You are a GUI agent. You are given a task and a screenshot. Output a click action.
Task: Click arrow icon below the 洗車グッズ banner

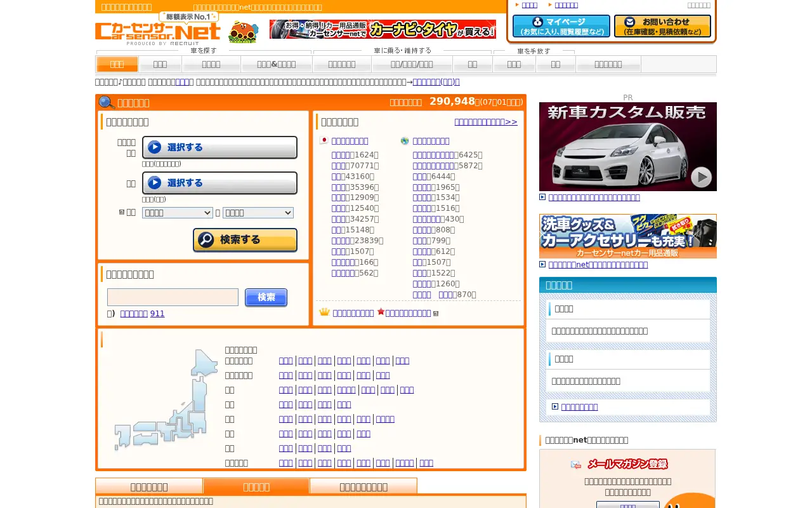pyautogui.click(x=542, y=264)
